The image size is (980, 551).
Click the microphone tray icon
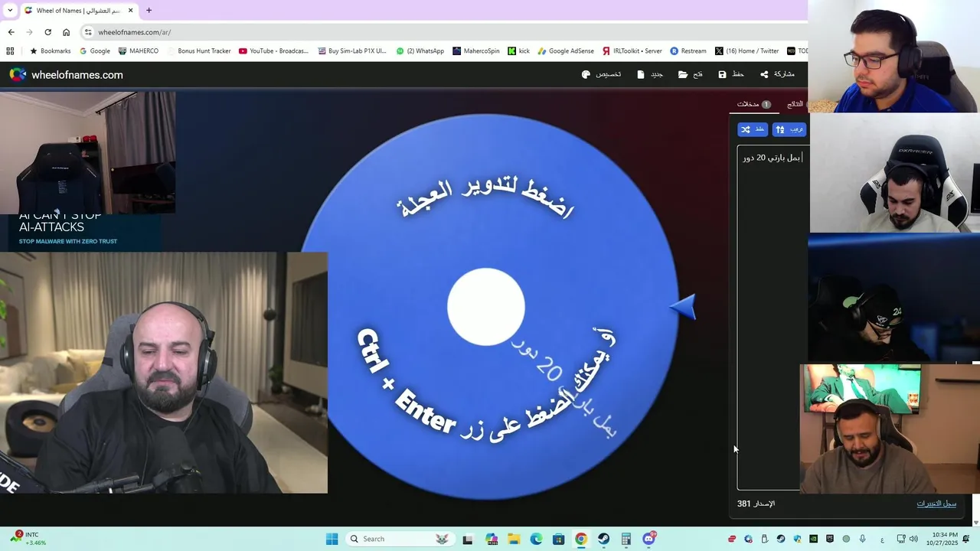[x=863, y=539]
